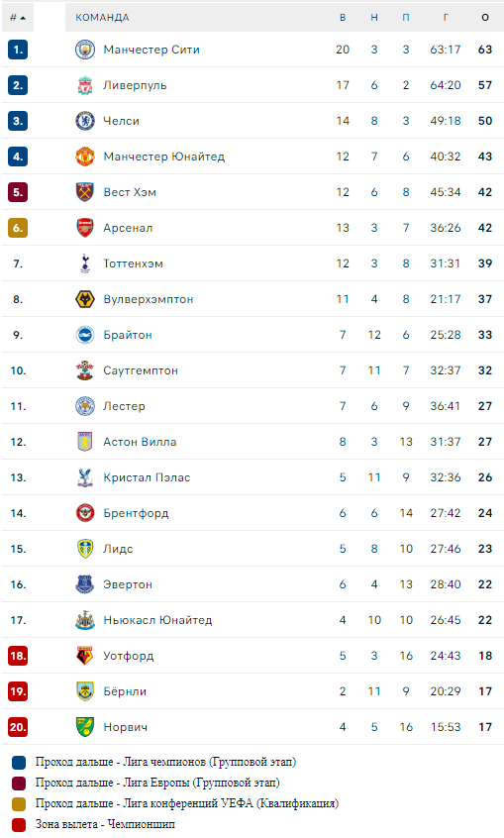Click the gold position badge 6

(18, 228)
